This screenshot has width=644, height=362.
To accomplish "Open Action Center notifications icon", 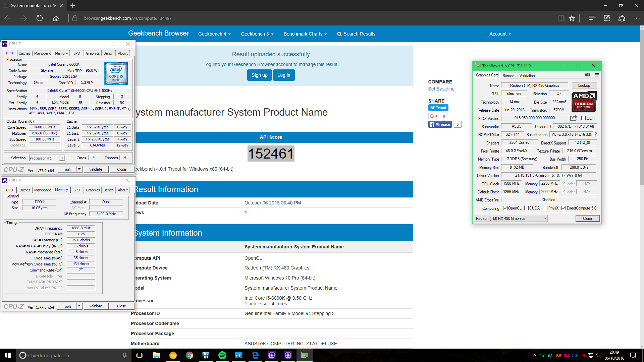I will point(633,355).
